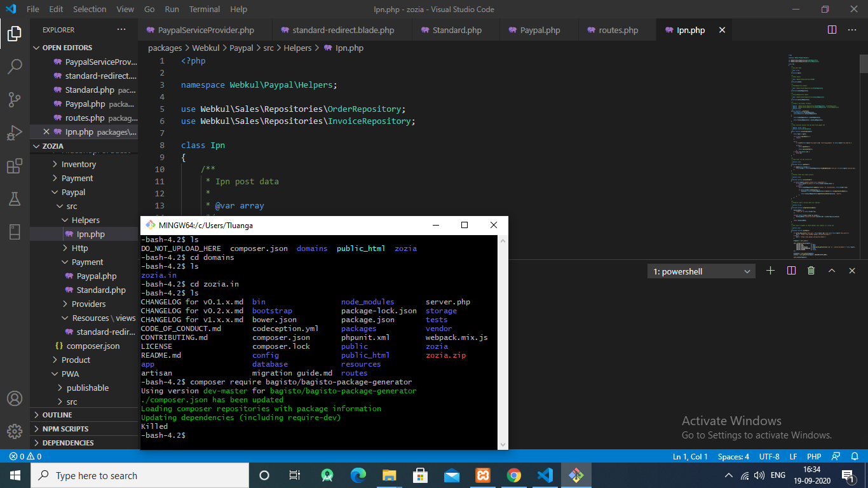Close the Ipn.php editor tab

pyautogui.click(x=722, y=30)
